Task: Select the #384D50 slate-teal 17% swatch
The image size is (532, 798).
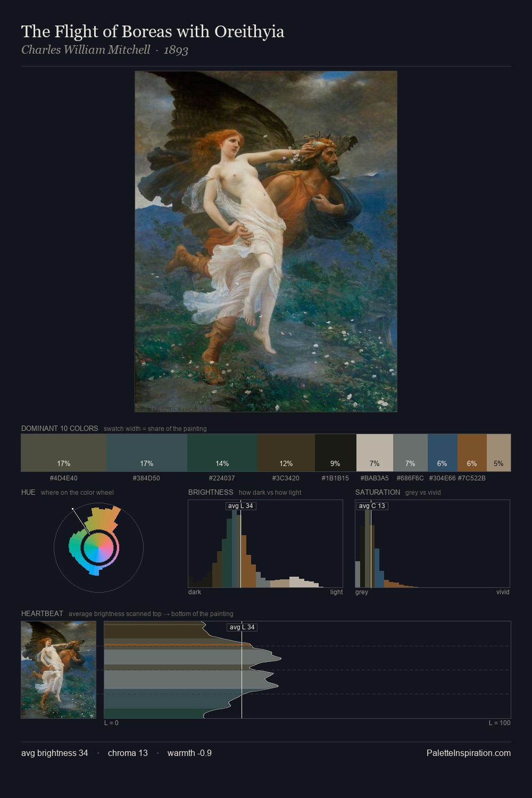Action: (x=147, y=453)
